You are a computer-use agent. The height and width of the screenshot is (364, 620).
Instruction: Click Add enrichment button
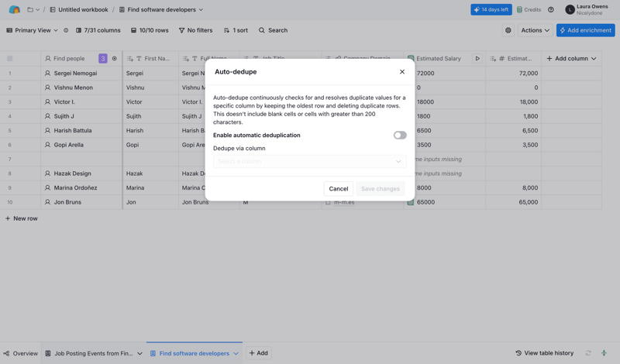(586, 30)
